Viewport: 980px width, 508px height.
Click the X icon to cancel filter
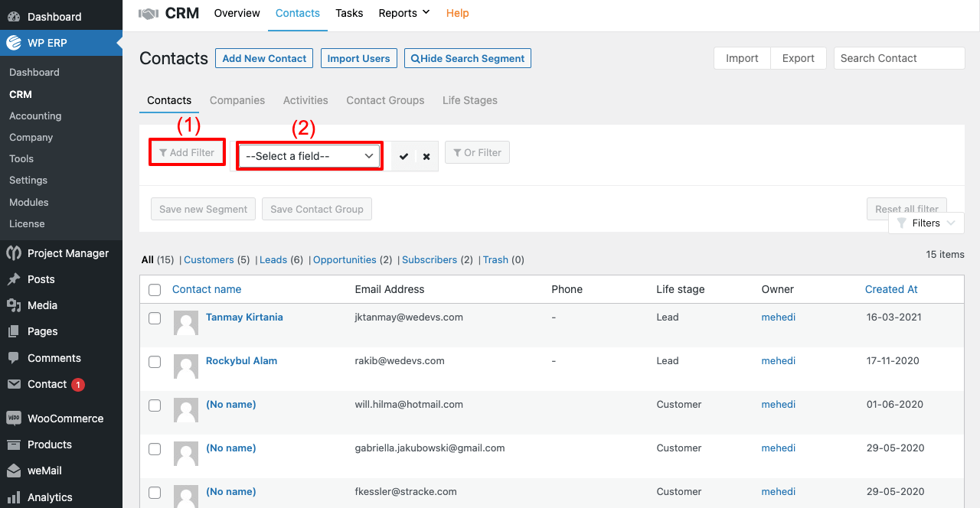426,156
